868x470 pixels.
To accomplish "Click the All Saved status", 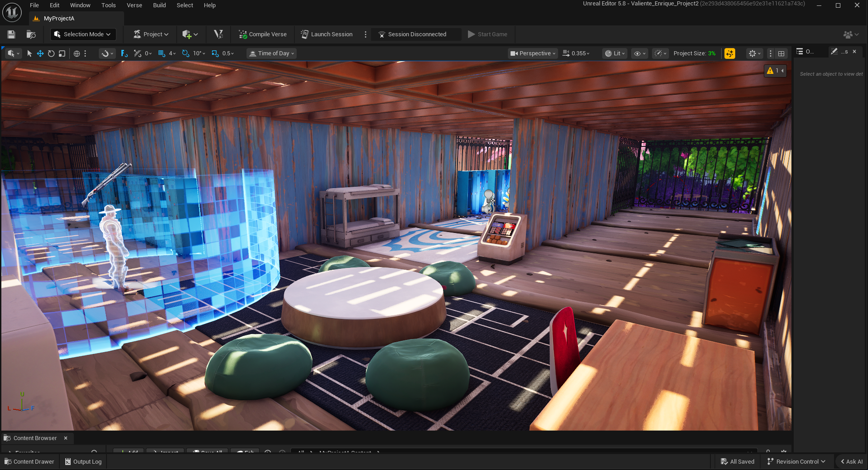I will 738,462.
